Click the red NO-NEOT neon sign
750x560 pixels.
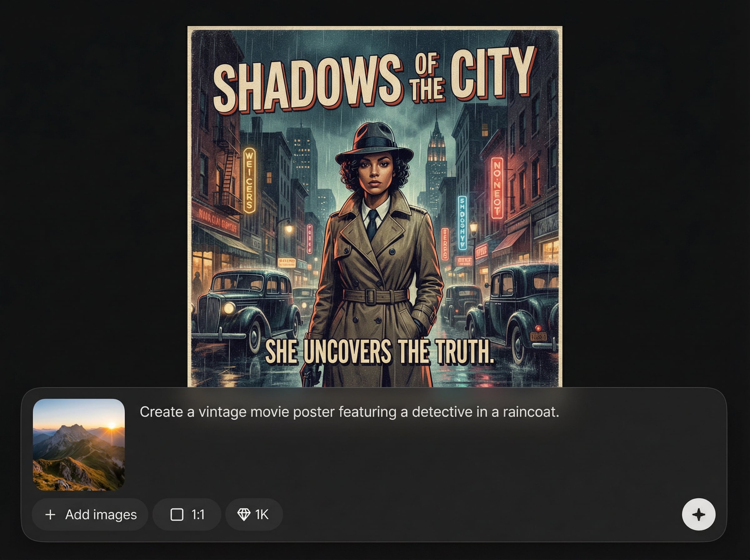coord(497,188)
